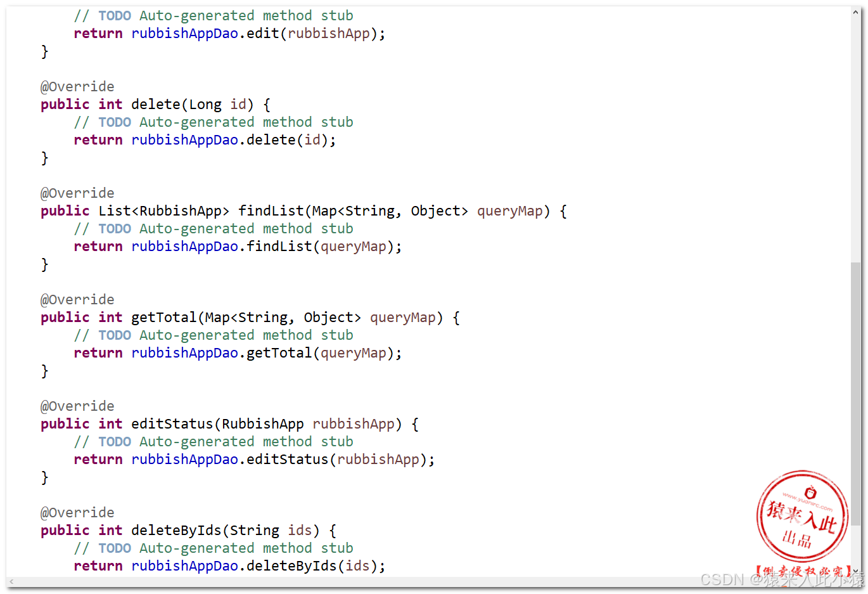Click the line 'return rubbishAppDao.edit(rubbishApp);'
Screen dimensions: 868x594
[x=229, y=34]
